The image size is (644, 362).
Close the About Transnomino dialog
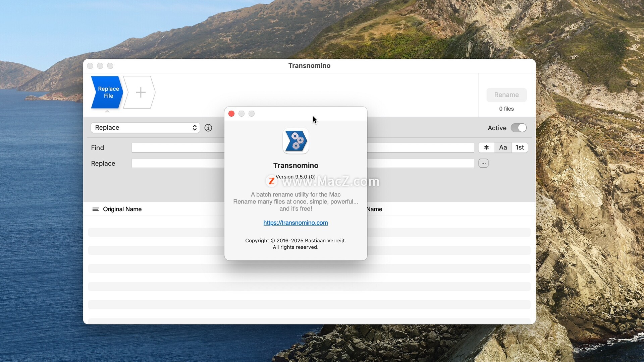pyautogui.click(x=231, y=114)
